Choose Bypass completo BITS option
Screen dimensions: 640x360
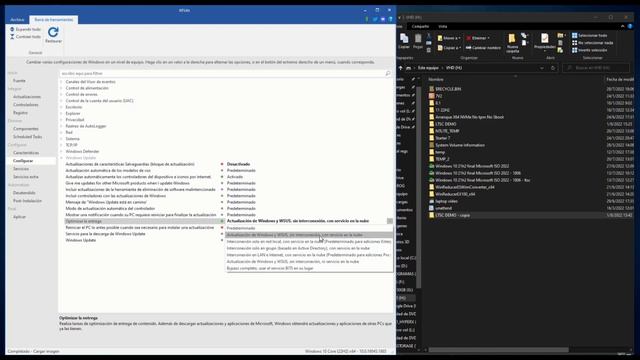click(x=309, y=268)
